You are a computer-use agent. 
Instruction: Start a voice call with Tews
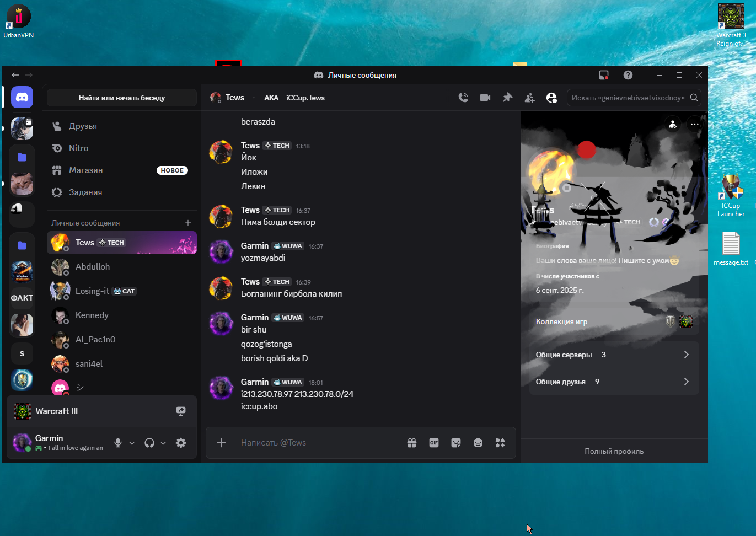click(463, 98)
